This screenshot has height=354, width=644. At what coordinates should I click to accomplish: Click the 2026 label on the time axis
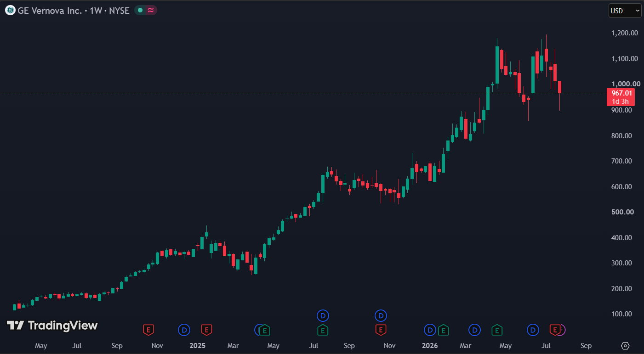pos(429,346)
